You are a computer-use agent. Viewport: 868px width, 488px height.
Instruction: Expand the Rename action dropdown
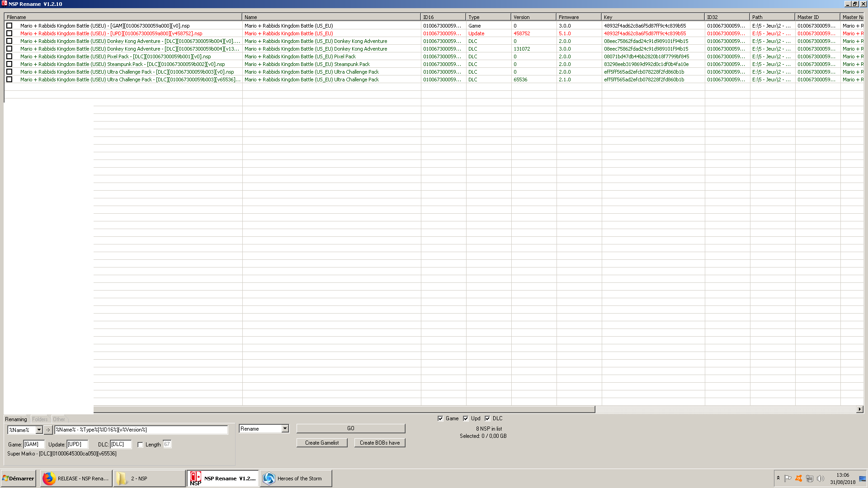(x=285, y=429)
